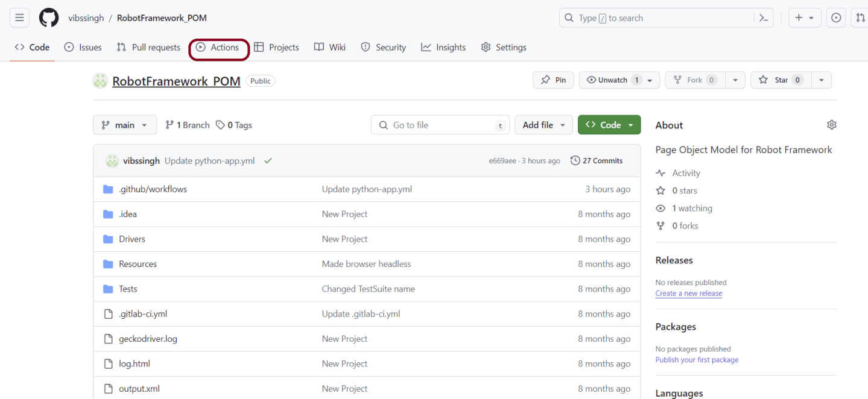868x399 pixels.
Task: Click the vibssingh commit author name
Action: tap(141, 160)
